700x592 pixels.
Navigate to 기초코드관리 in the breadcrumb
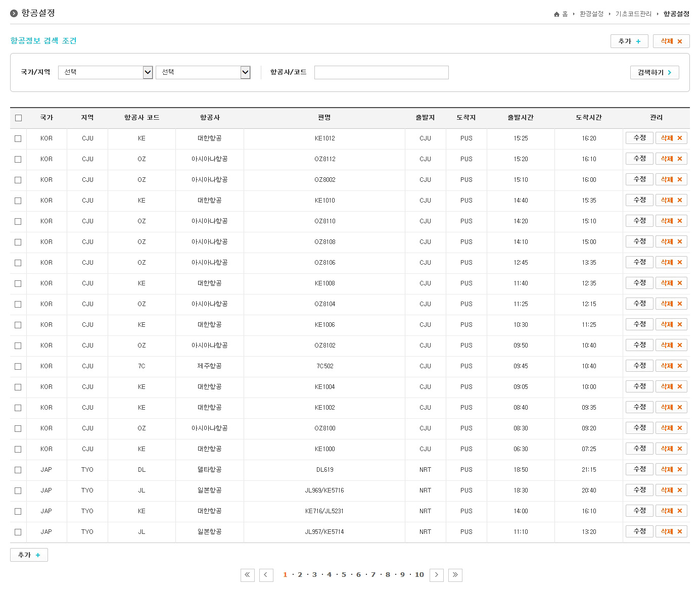tap(633, 14)
